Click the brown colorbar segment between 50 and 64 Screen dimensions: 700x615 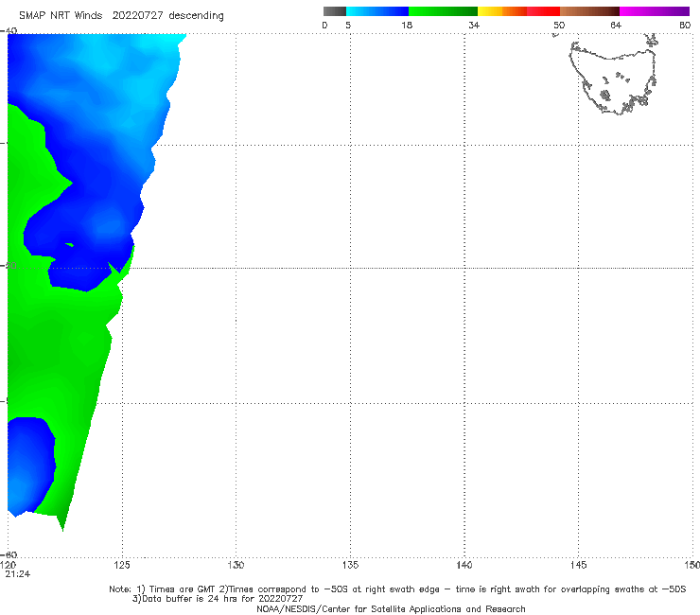pos(589,11)
